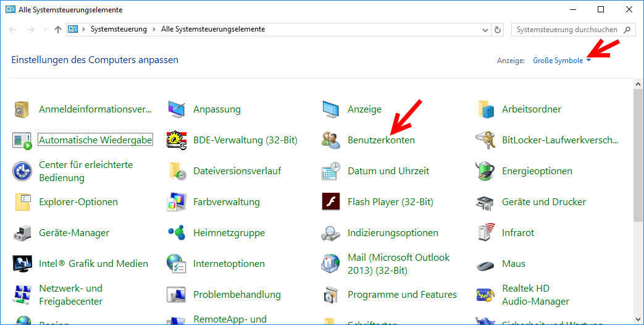
Task: Open the Programme und Features link
Action: click(x=402, y=295)
